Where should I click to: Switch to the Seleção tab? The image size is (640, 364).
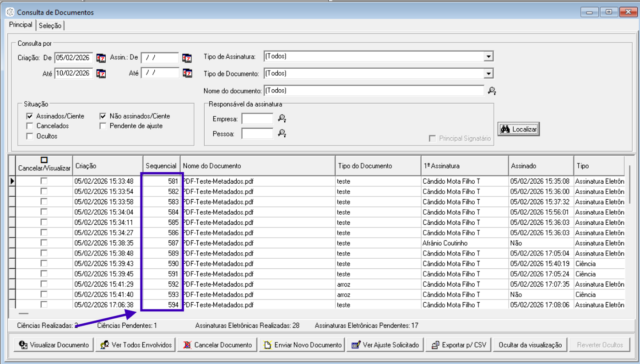click(x=50, y=26)
